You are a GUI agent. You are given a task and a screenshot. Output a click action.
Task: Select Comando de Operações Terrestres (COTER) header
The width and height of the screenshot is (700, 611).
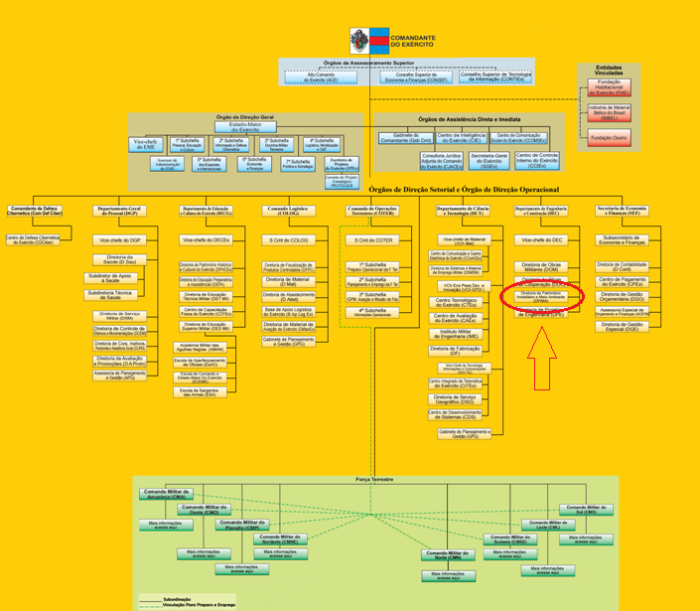click(x=372, y=211)
